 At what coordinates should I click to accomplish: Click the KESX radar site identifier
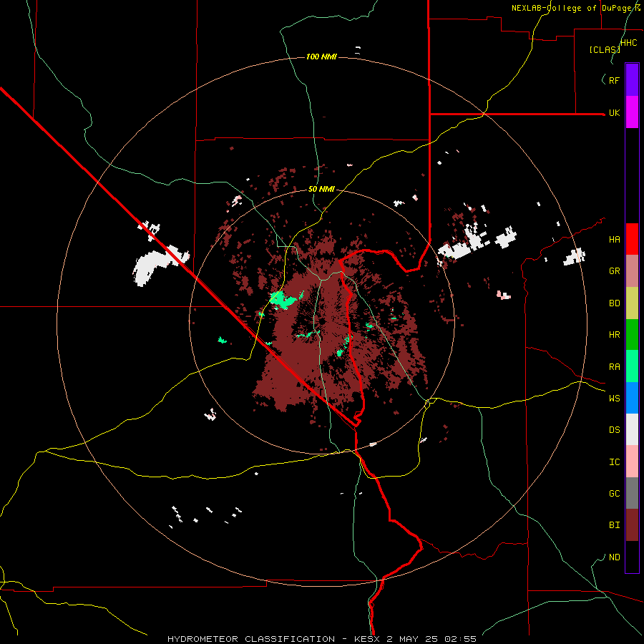(368, 639)
